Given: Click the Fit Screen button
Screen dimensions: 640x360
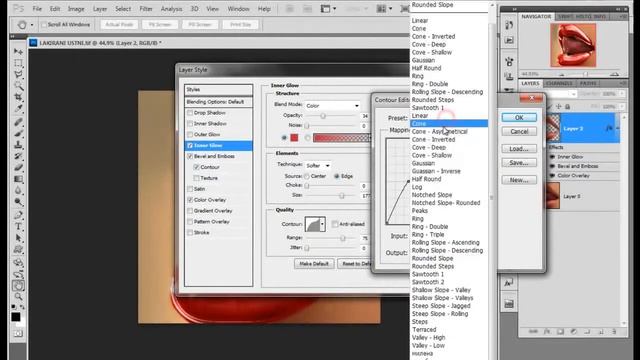Looking at the screenshot, I should click(160, 25).
